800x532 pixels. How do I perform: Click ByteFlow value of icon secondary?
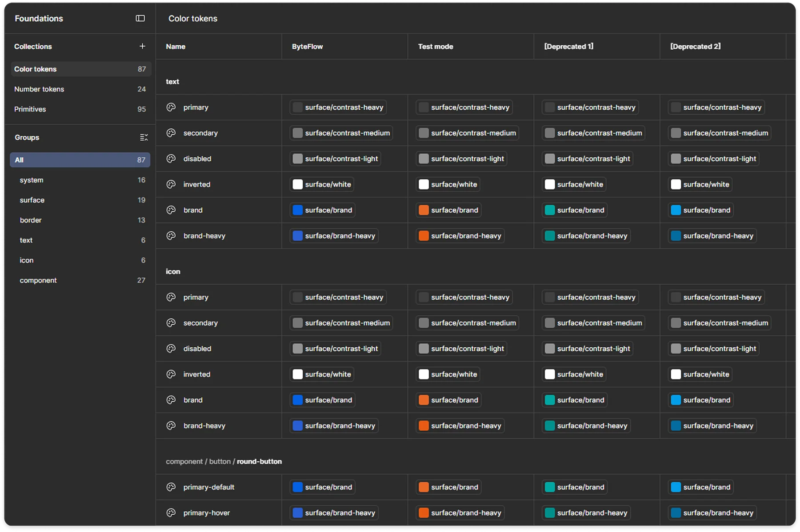tap(341, 323)
